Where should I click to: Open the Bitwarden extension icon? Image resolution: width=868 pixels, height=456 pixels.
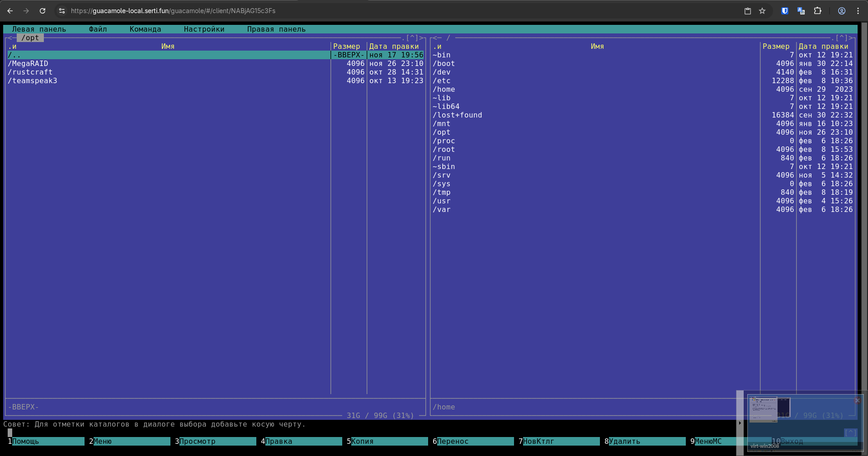[x=785, y=11]
